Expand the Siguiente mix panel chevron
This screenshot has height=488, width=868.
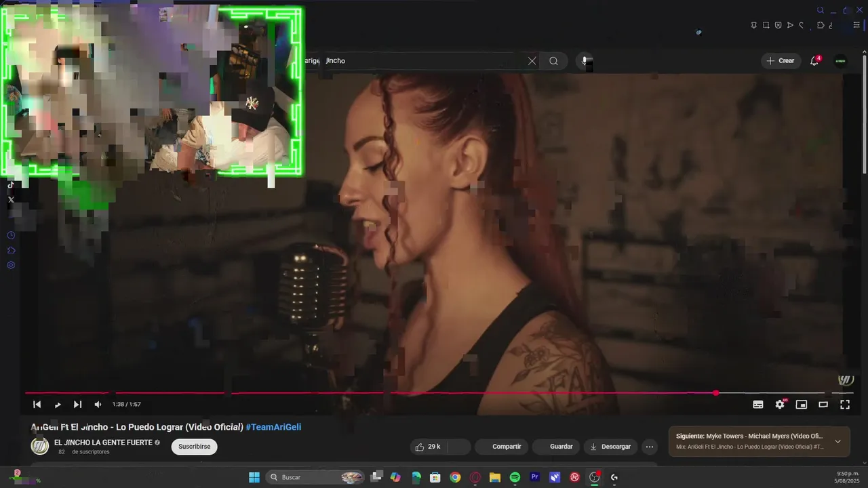[x=837, y=441]
